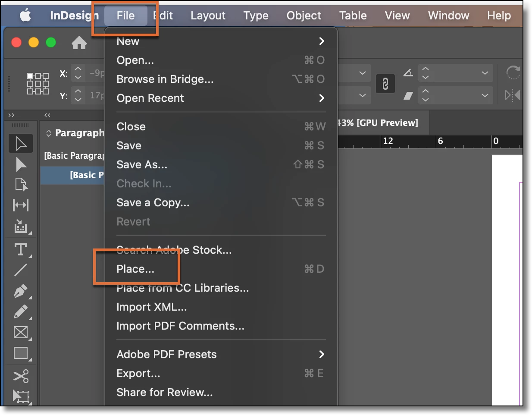Image resolution: width=532 pixels, height=415 pixels.
Task: Choose Save a Copy...
Action: point(221,202)
